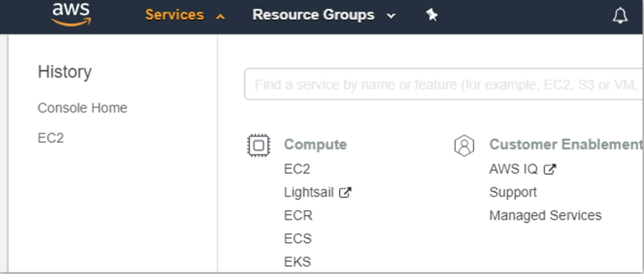The image size is (644, 274).
Task: Open the ECS service link
Action: [x=297, y=238]
